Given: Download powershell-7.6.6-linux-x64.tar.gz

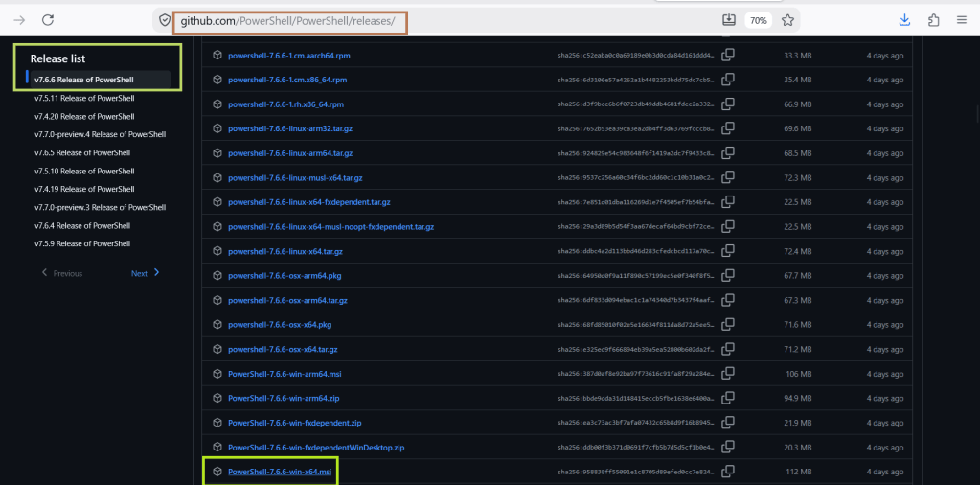Looking at the screenshot, I should coord(285,251).
